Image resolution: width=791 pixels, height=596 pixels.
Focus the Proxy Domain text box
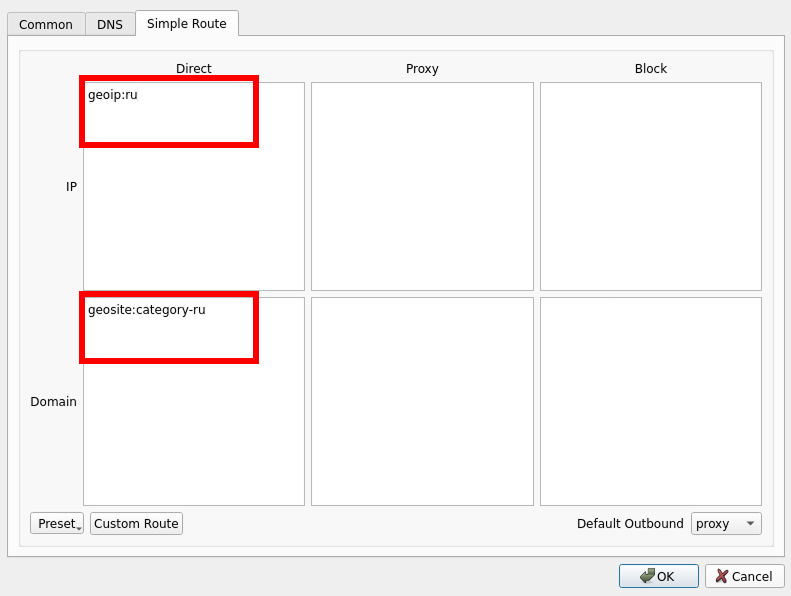click(x=422, y=401)
